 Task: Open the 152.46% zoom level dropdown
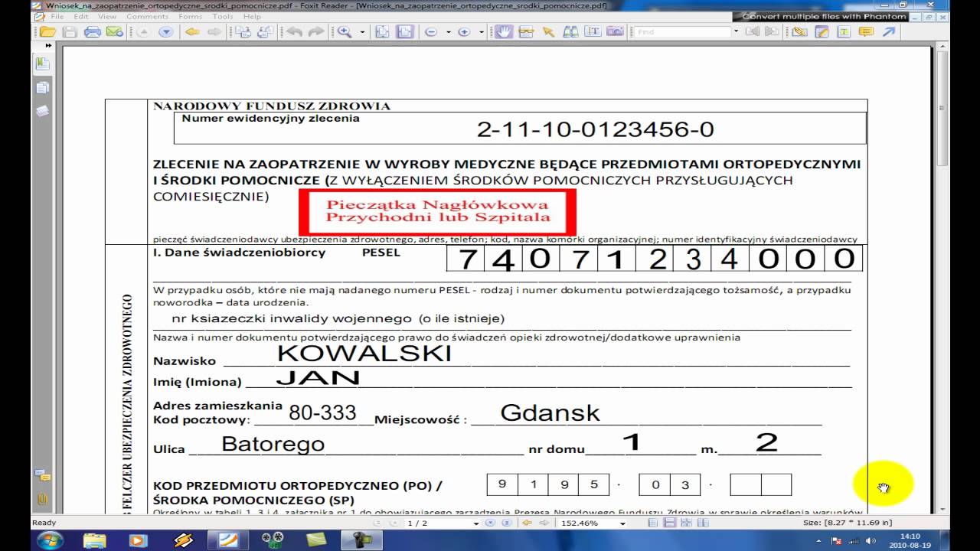coord(622,523)
